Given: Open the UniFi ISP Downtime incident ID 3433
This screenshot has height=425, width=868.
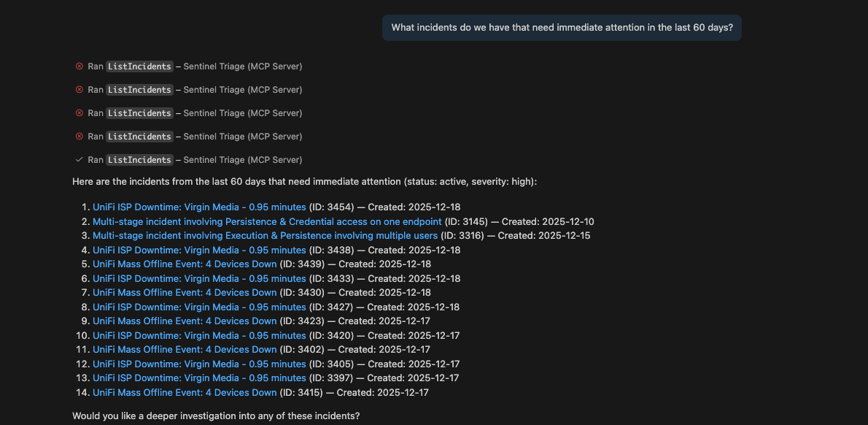Looking at the screenshot, I should pyautogui.click(x=199, y=279).
